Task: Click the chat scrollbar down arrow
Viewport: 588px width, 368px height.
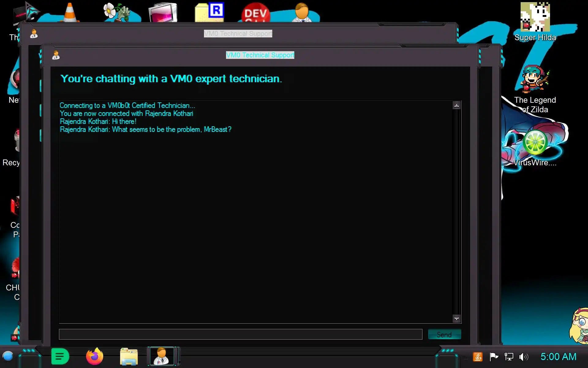Action: click(x=456, y=319)
